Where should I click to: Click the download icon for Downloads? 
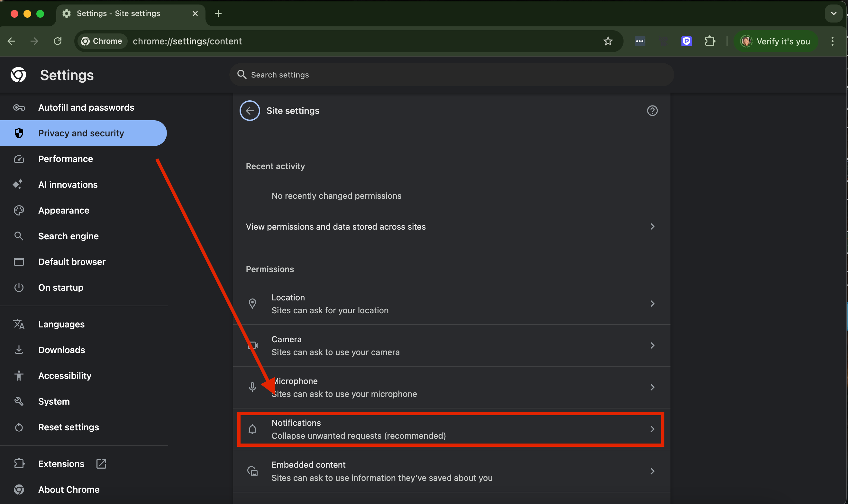click(x=19, y=350)
